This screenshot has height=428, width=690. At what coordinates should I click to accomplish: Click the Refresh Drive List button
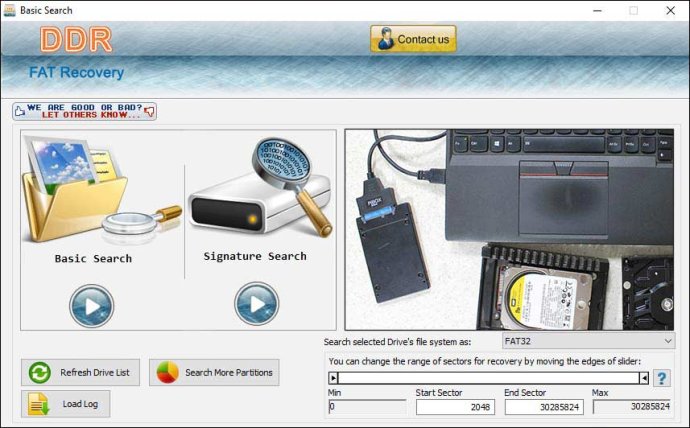pyautogui.click(x=81, y=373)
